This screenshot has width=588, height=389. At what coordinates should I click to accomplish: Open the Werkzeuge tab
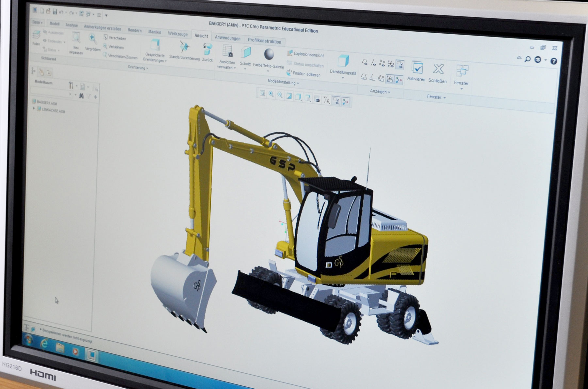pos(178,34)
